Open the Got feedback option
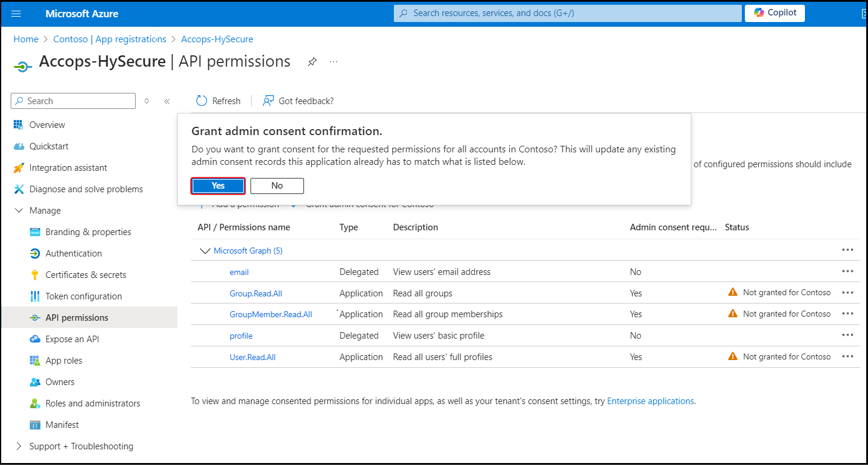This screenshot has height=466, width=868. click(299, 101)
